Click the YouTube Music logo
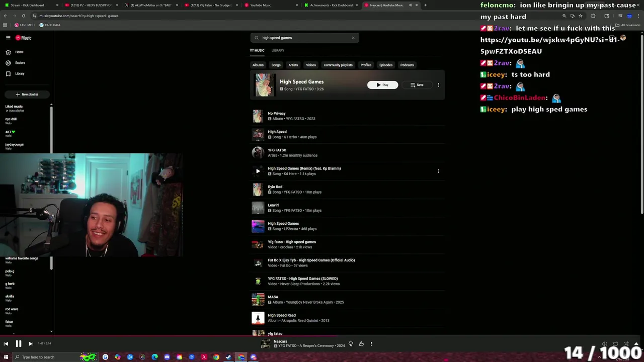The image size is (644, 362). pos(23,38)
